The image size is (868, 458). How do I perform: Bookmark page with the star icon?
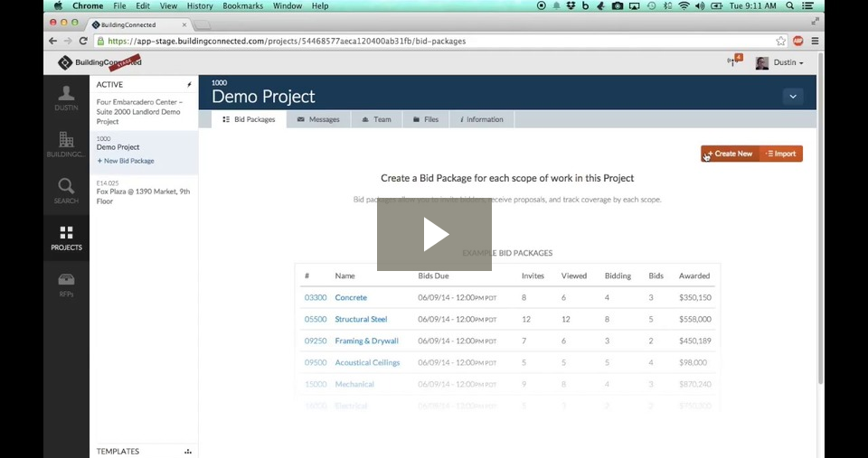click(780, 41)
